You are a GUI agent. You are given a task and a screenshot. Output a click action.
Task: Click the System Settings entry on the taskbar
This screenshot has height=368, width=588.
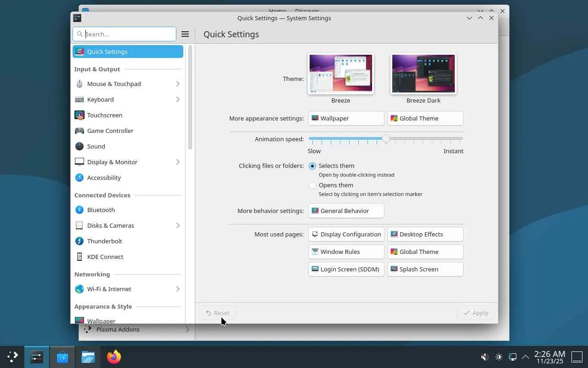pyautogui.click(x=37, y=356)
